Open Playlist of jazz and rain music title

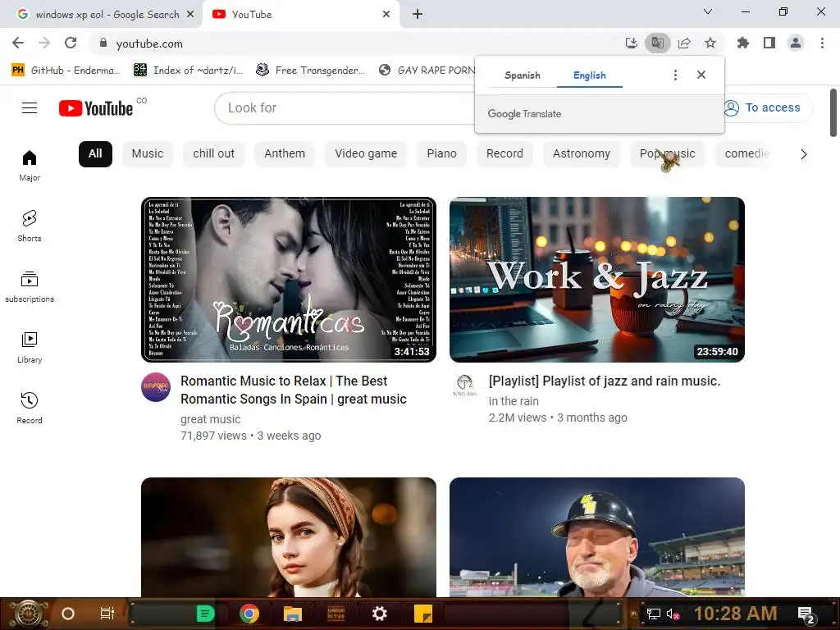[605, 381]
